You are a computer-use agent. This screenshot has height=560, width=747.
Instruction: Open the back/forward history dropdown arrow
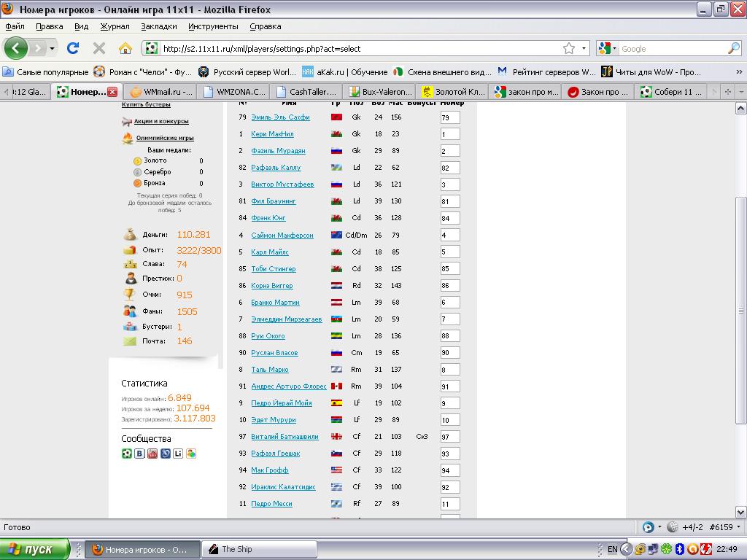52,49
